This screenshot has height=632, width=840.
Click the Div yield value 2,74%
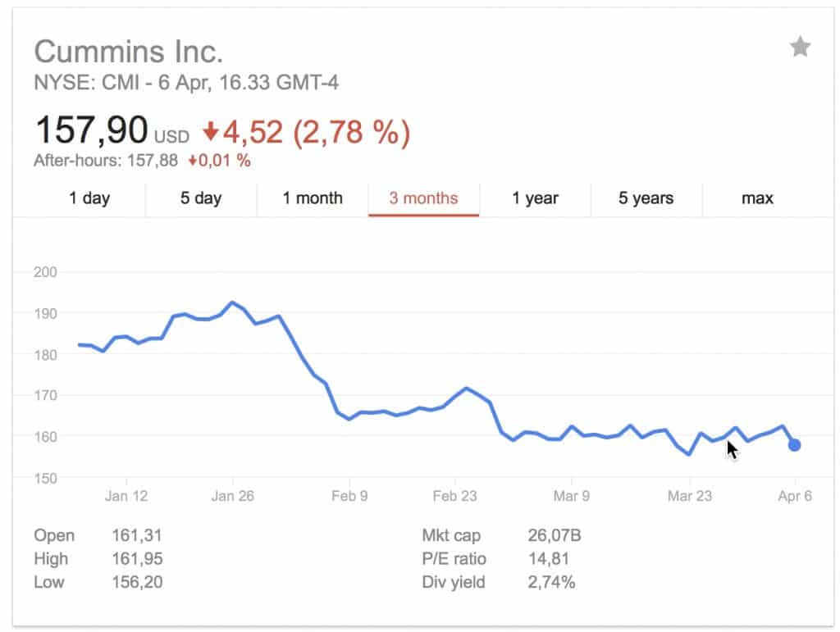[551, 584]
